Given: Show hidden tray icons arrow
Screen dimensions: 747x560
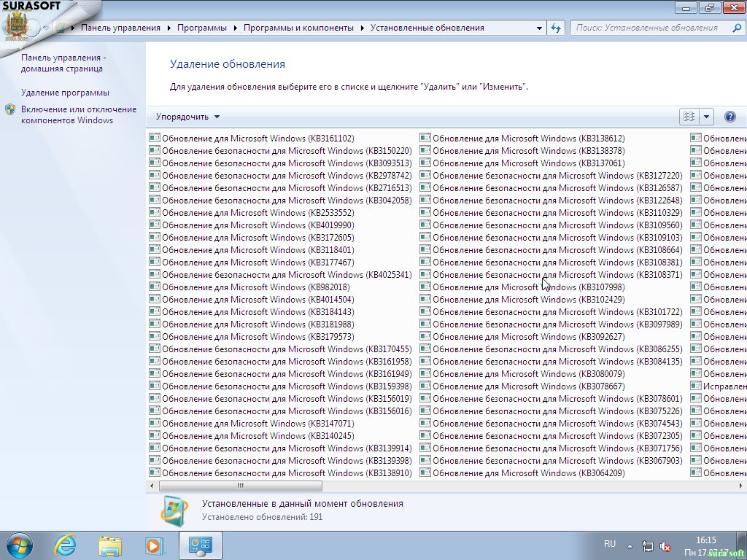Looking at the screenshot, I should coord(630,546).
